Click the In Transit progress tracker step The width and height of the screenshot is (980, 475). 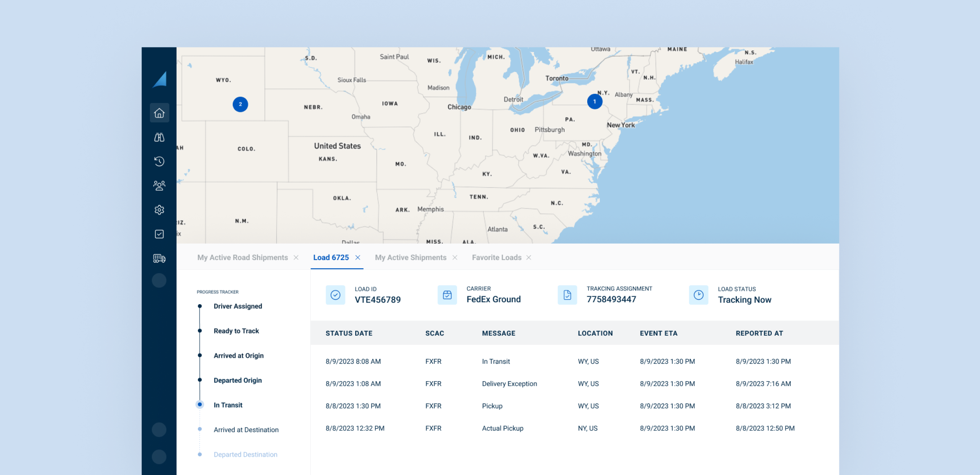(227, 405)
